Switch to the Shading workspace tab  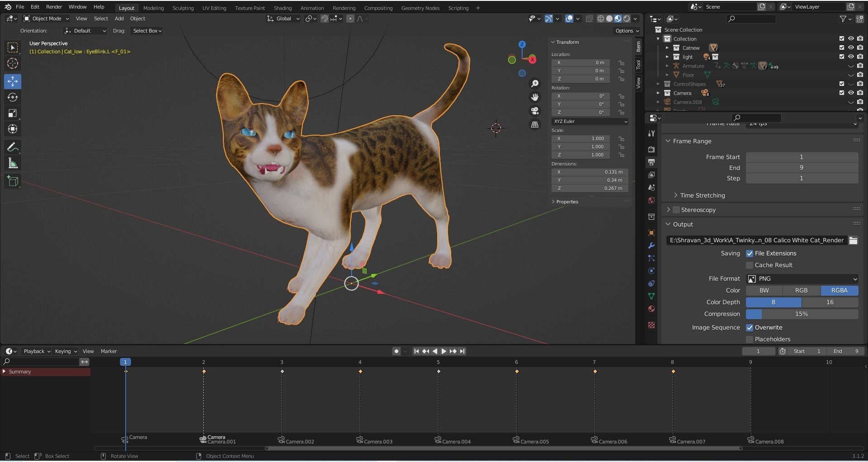[x=283, y=8]
